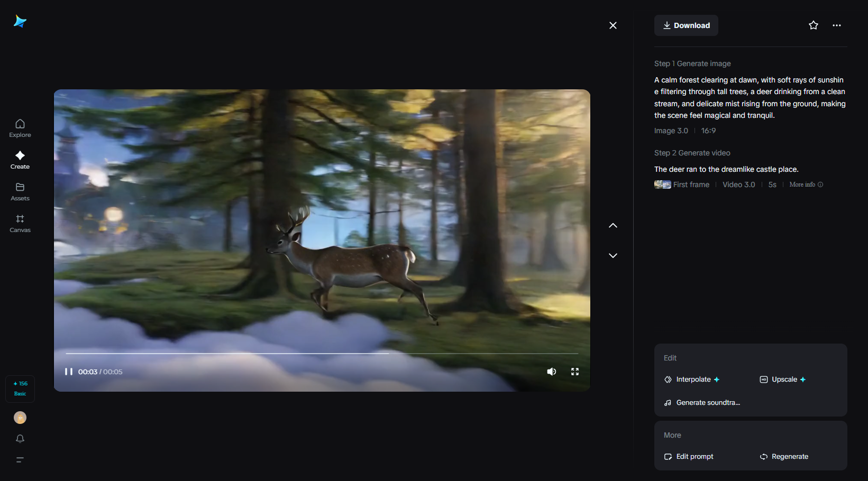Click the blue app logo

20,21
